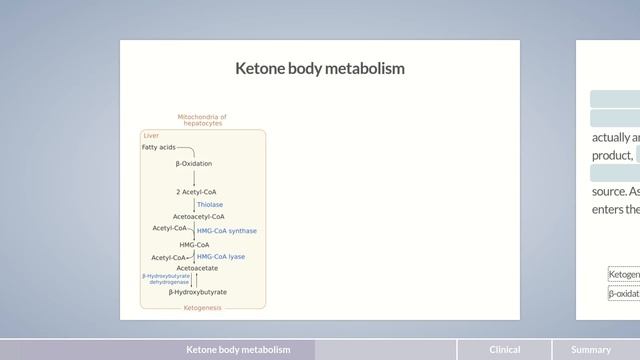Viewport: 640px width, 360px height.
Task: Click the β-Oxidation text in diagram
Action: pos(193,164)
